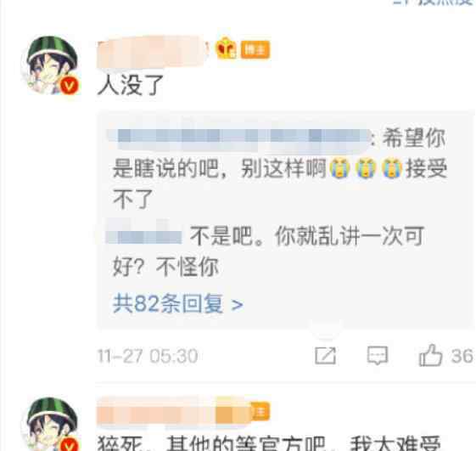Open the avatar of the 人没了 commenter
Screen dimensions: 476x451
point(51,65)
